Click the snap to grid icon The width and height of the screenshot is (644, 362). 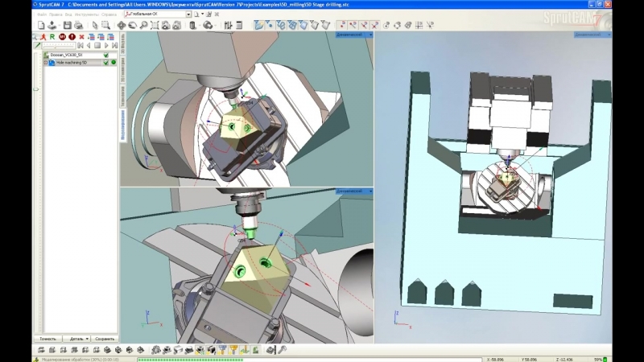point(419,26)
